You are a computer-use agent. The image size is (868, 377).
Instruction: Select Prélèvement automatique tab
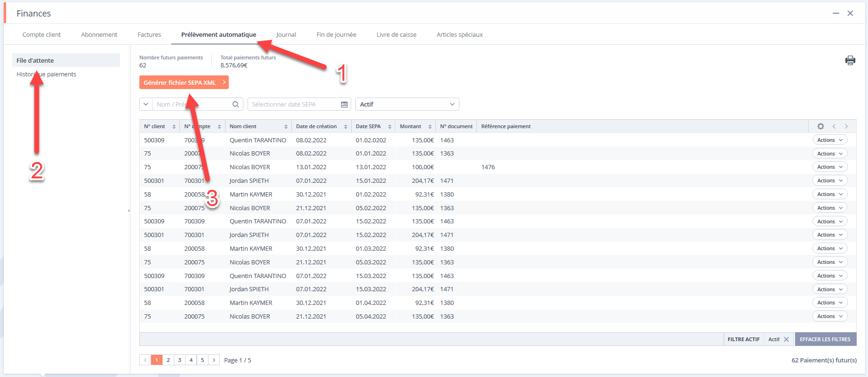point(219,34)
